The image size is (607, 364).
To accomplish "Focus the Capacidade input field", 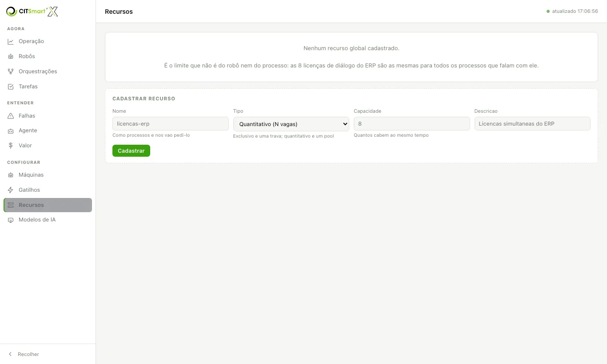I will pyautogui.click(x=412, y=124).
